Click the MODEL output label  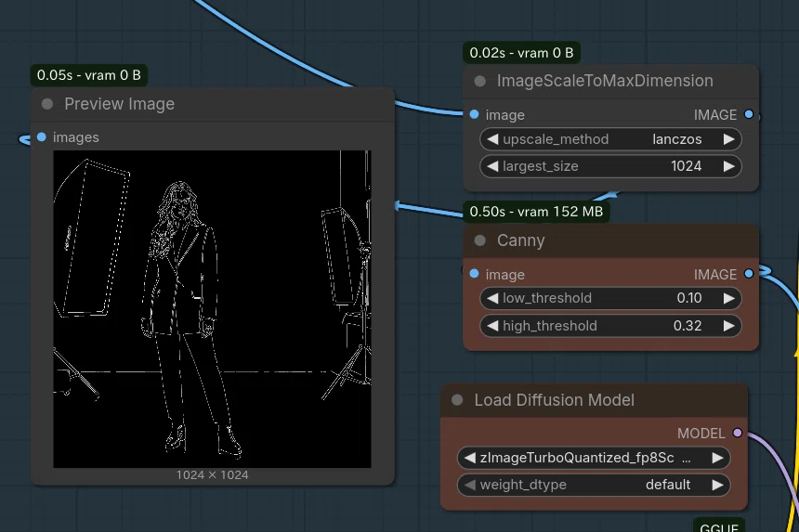(701, 434)
